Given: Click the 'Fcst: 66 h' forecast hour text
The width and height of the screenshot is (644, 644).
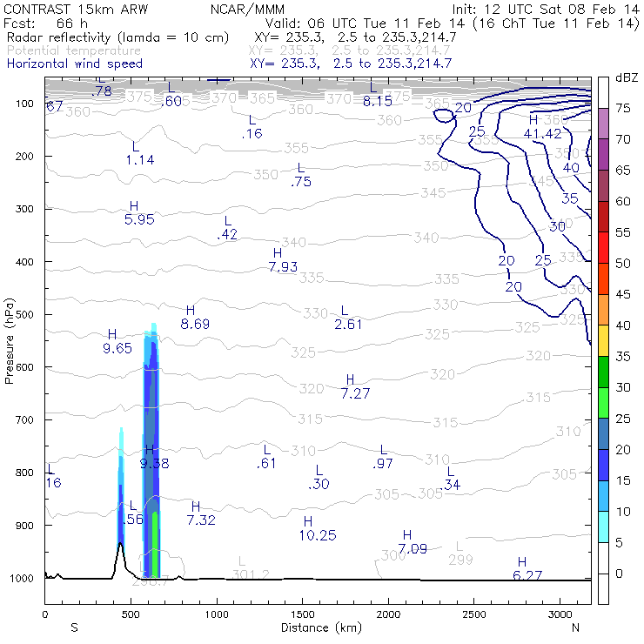Looking at the screenshot, I should coord(45,23).
